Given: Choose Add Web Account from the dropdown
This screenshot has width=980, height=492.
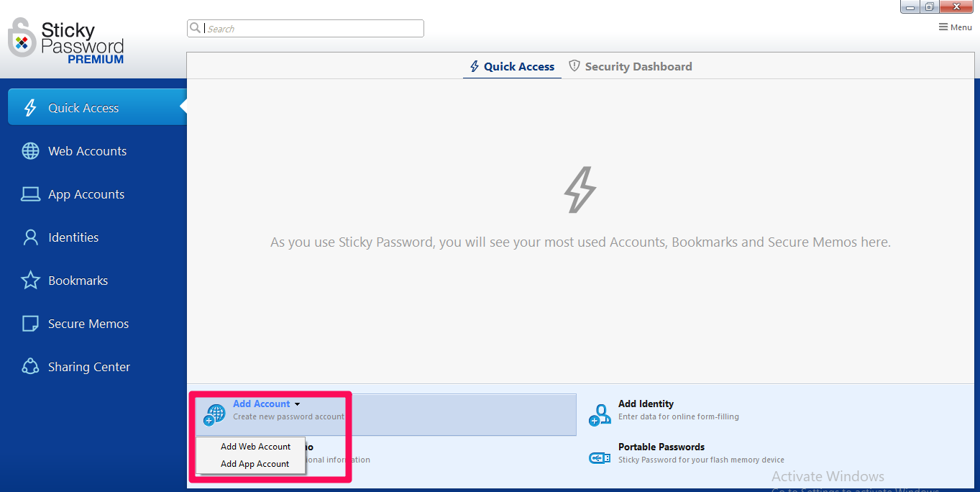Looking at the screenshot, I should coord(256,447).
